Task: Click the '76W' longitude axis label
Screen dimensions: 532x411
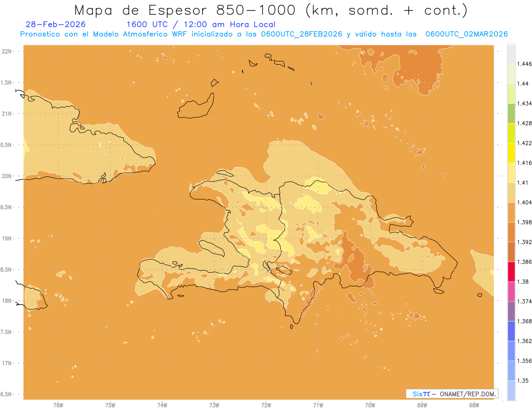Action: [x=58, y=405]
